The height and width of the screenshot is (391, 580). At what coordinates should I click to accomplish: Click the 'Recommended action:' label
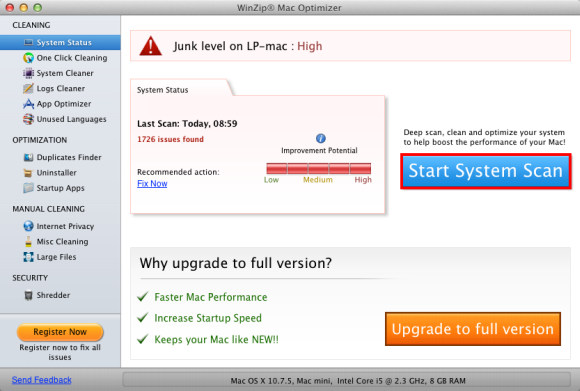[178, 172]
